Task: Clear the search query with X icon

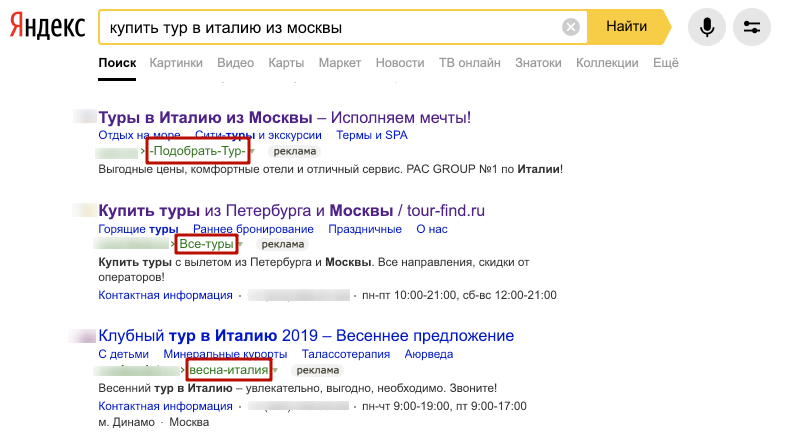Action: click(571, 27)
